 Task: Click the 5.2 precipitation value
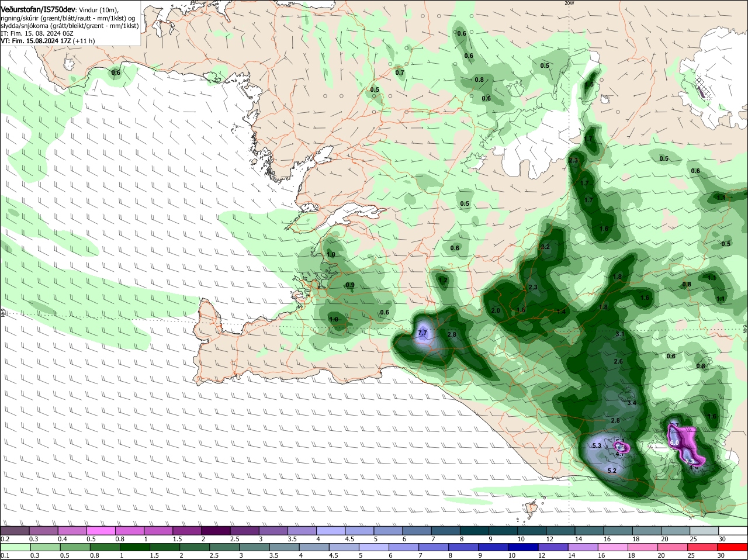click(612, 471)
